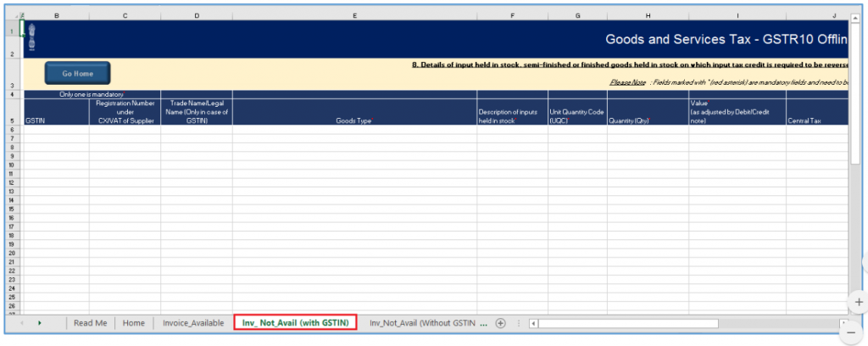The width and height of the screenshot is (868, 346).
Task: Select the Inv_ Not_Avail (with GSTIN) tab
Action: pyautogui.click(x=295, y=323)
